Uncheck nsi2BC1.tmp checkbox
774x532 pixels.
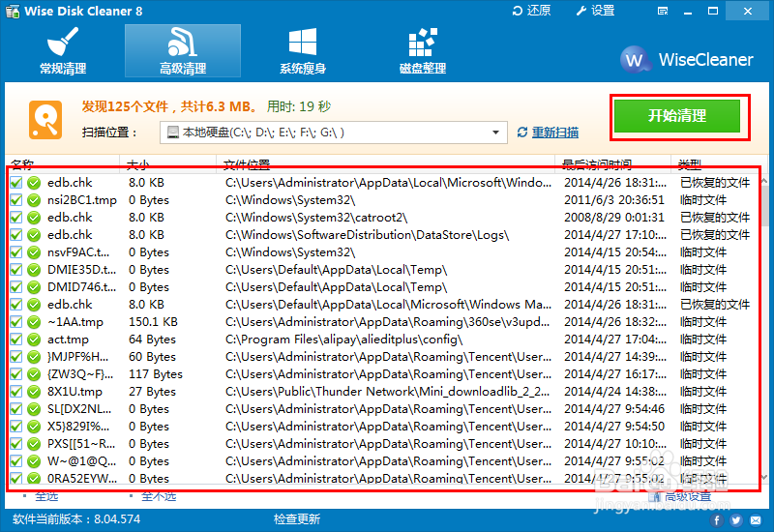click(x=15, y=200)
